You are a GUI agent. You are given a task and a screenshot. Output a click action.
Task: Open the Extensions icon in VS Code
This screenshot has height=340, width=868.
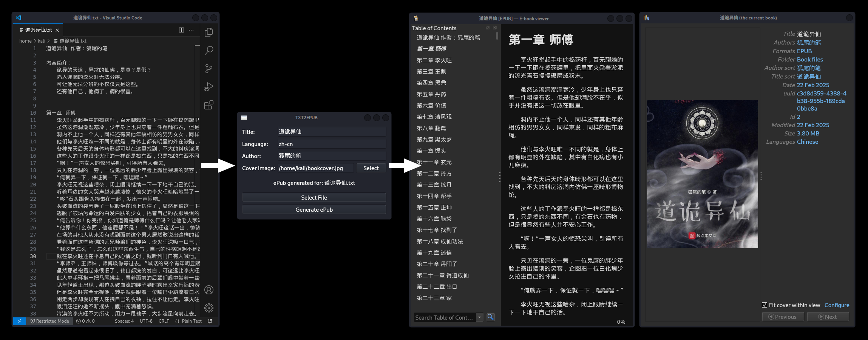click(209, 105)
